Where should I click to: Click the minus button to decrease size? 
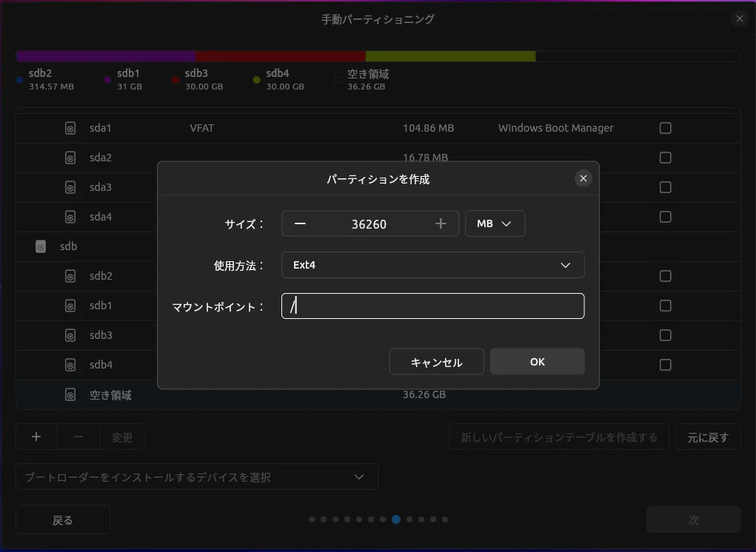(x=300, y=223)
